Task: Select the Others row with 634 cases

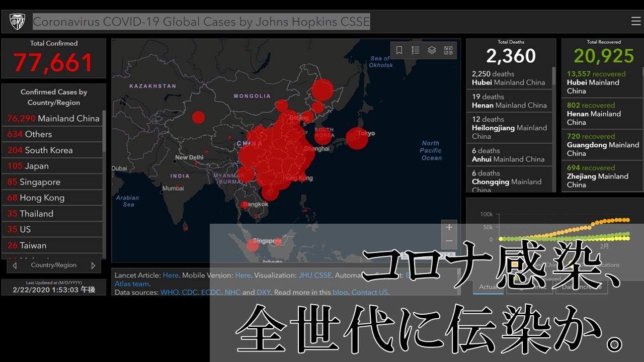Action: tap(53, 134)
